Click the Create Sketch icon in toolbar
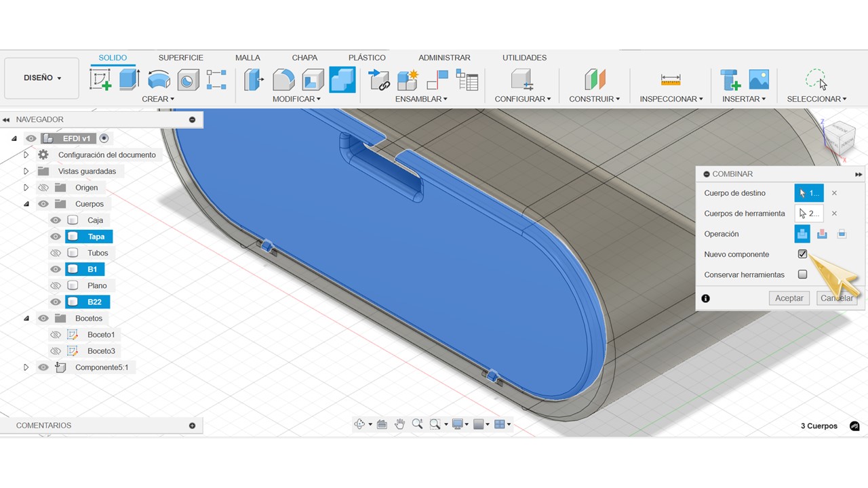The height and width of the screenshot is (488, 868). pyautogui.click(x=100, y=79)
